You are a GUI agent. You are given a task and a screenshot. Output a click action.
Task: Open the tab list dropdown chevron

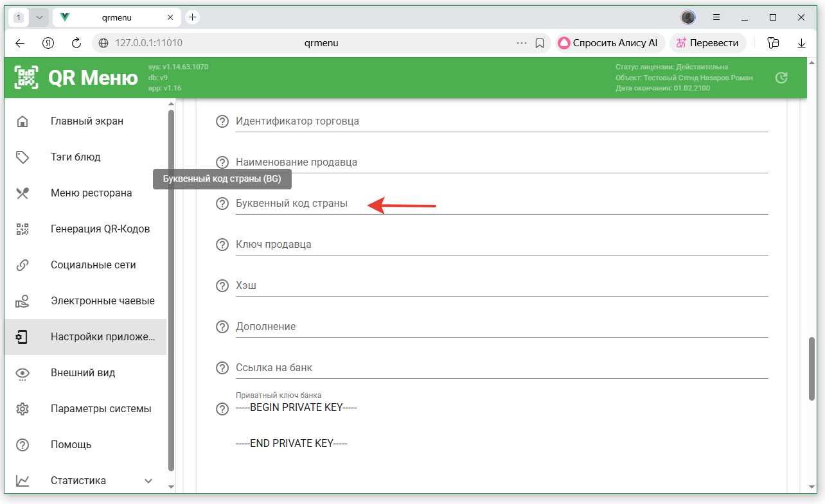click(39, 17)
